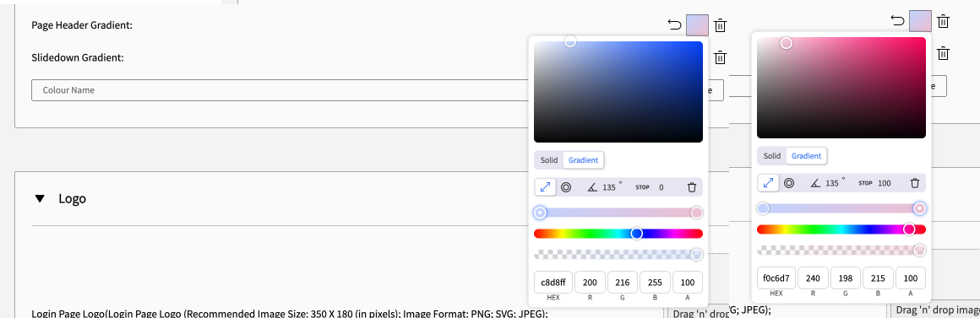Collapse the Logo section

click(40, 199)
